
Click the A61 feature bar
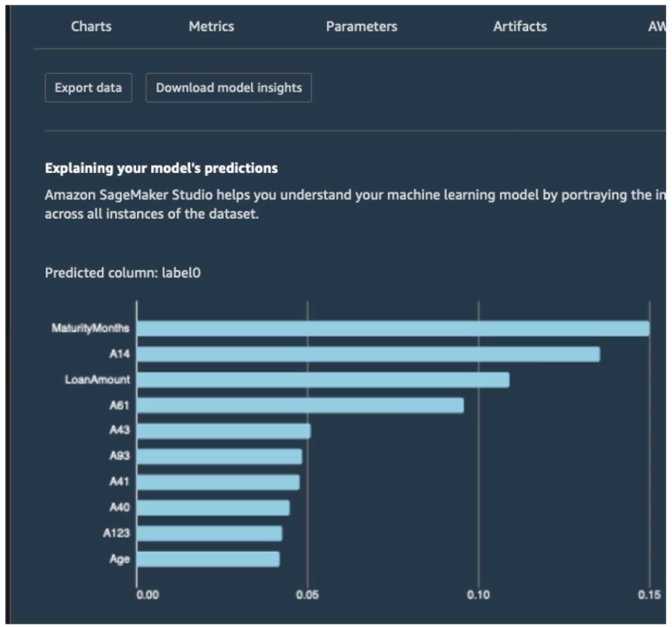pyautogui.click(x=300, y=405)
